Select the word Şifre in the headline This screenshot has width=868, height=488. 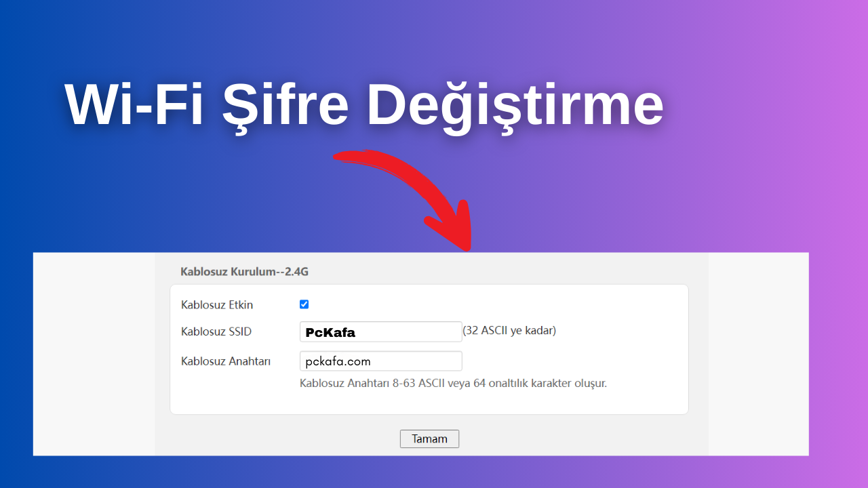284,105
